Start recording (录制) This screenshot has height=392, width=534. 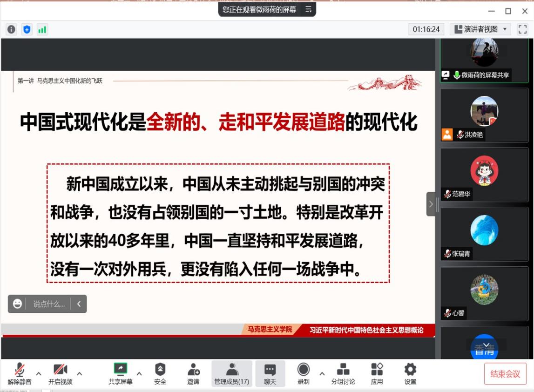tap(304, 374)
